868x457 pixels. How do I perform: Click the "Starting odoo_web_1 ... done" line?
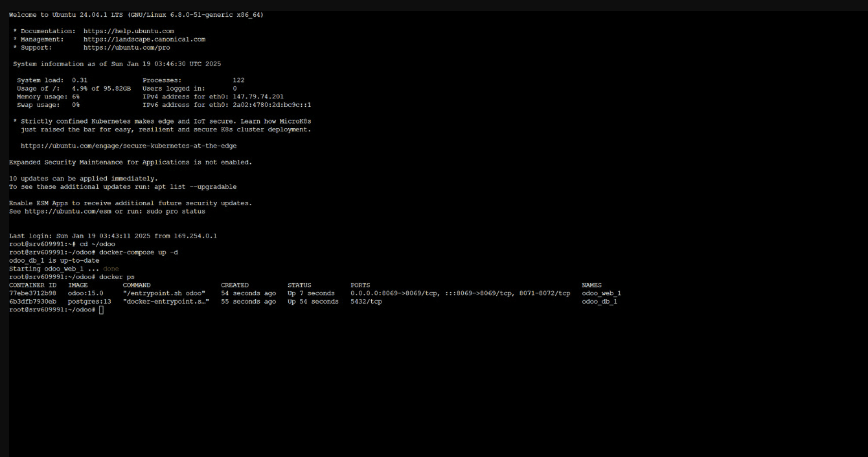point(64,269)
